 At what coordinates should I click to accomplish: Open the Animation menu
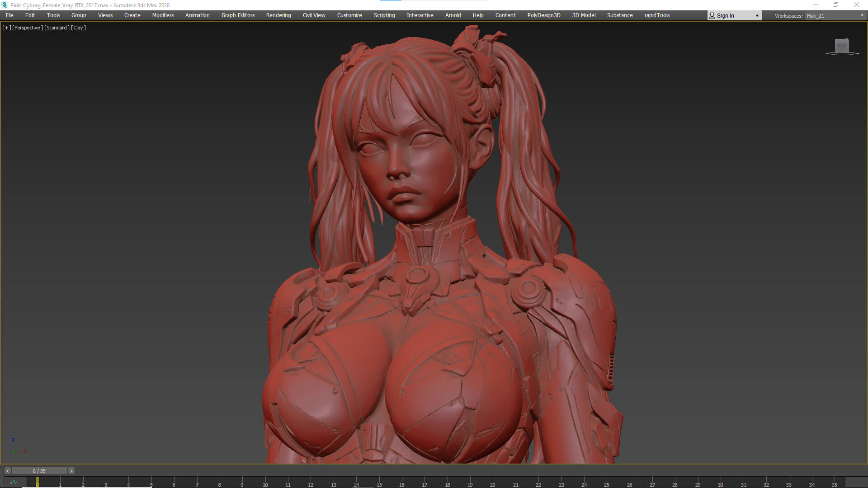click(198, 15)
